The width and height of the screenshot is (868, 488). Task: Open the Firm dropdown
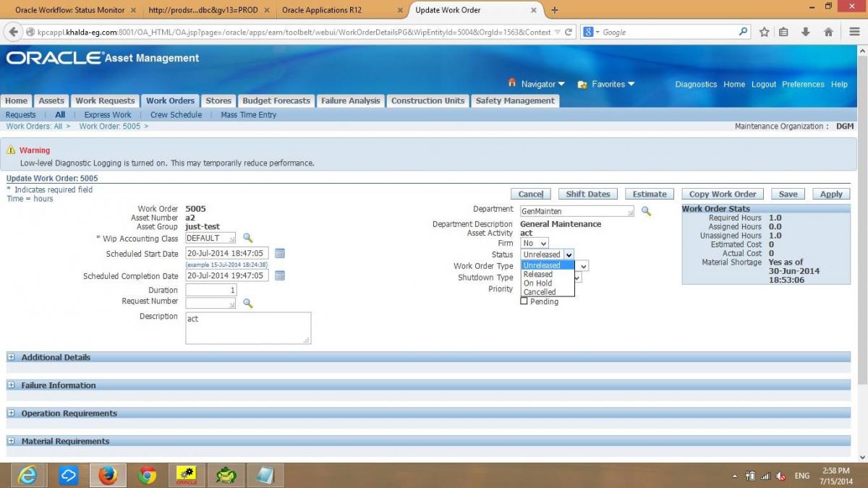point(535,244)
